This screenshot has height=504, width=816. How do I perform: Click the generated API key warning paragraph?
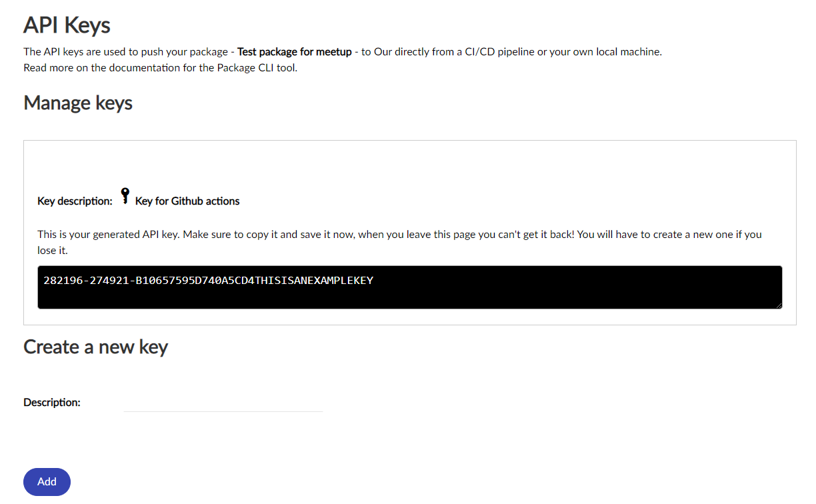coord(400,243)
